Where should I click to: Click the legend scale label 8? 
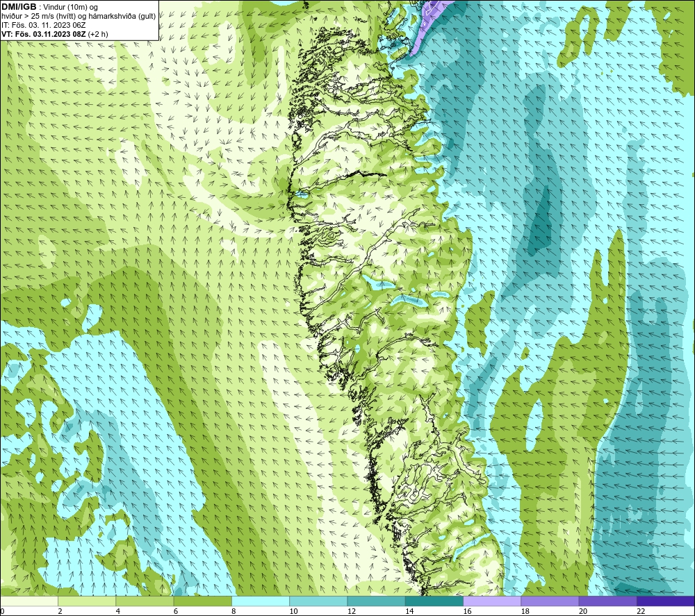(234, 611)
